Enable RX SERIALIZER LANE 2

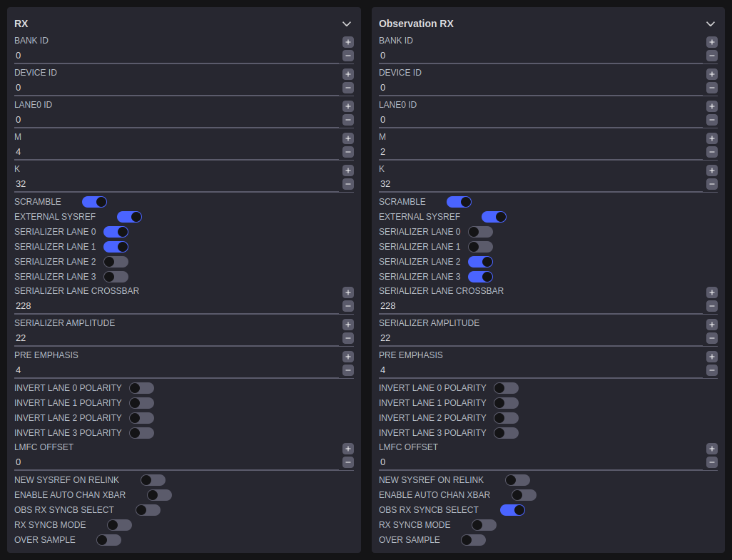[116, 262]
